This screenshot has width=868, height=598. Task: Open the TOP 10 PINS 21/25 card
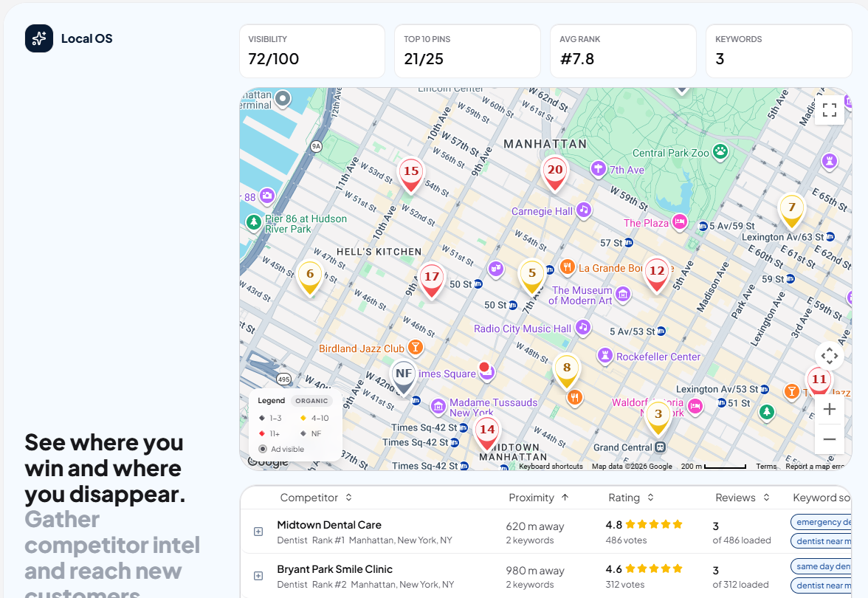click(468, 51)
